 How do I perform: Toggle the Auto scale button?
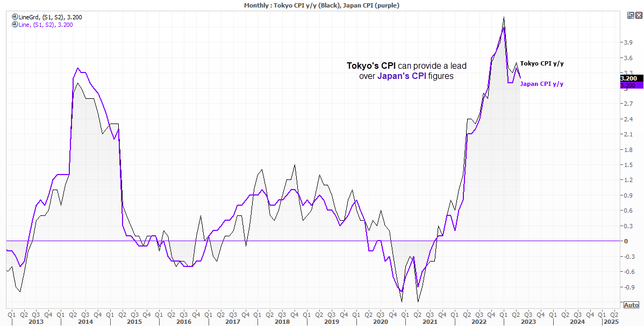[x=631, y=305]
